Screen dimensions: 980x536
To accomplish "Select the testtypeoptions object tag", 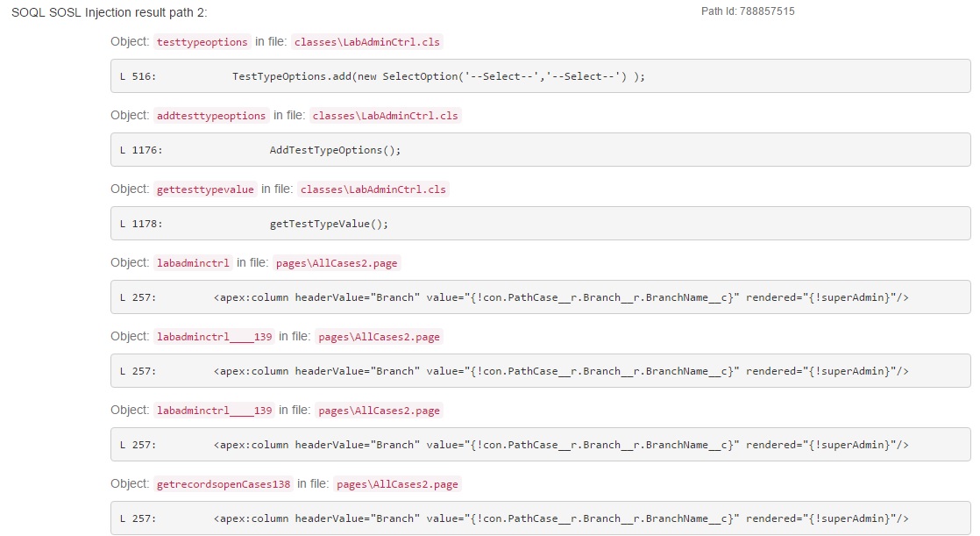I will point(202,42).
